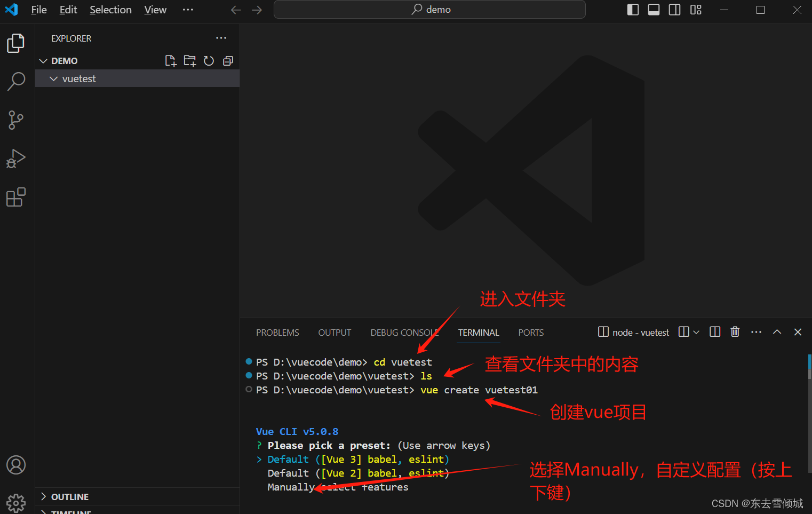
Task: Collapse all folders in Explorer
Action: pyautogui.click(x=228, y=61)
